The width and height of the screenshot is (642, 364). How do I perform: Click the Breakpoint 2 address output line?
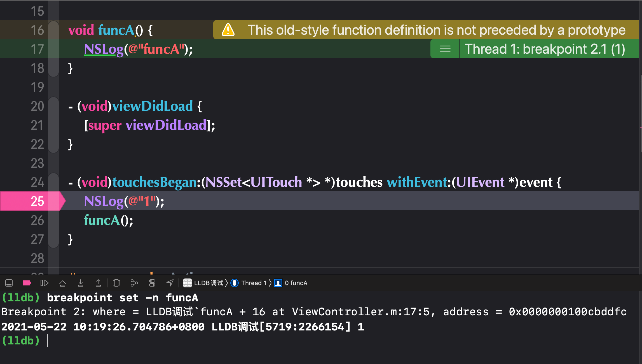pyautogui.click(x=314, y=312)
